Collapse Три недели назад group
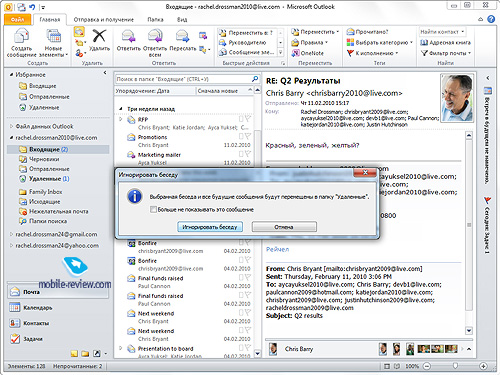This screenshot has height=375, width=500. (x=121, y=109)
